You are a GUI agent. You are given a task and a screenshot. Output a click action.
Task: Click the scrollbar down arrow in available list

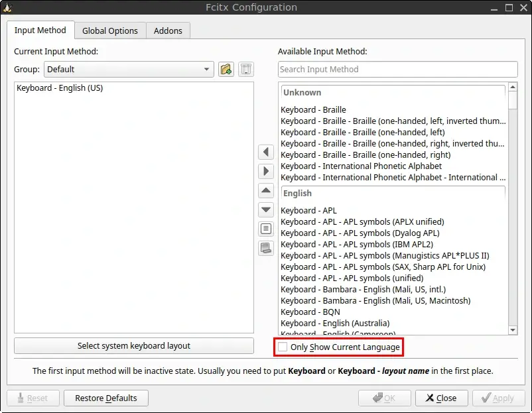point(513,330)
